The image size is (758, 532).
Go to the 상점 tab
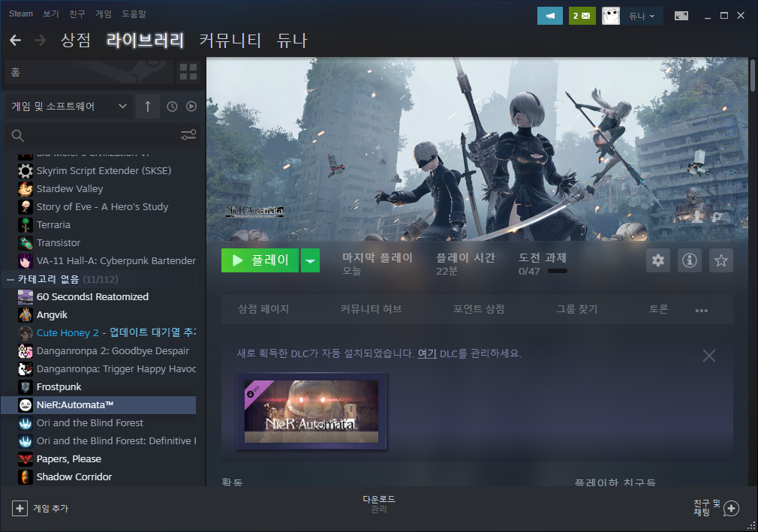pyautogui.click(x=76, y=40)
